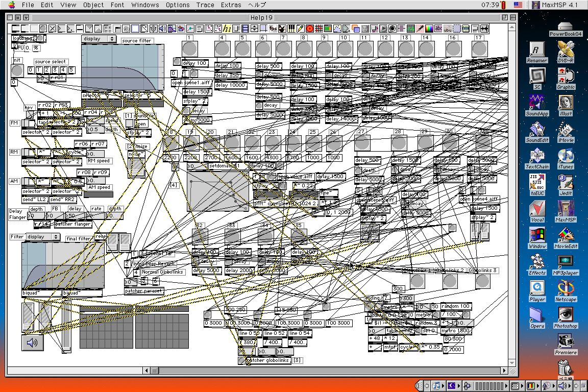Click the 'patcher flanger' object
Viewport: 588px width, 392px height.
click(x=73, y=224)
